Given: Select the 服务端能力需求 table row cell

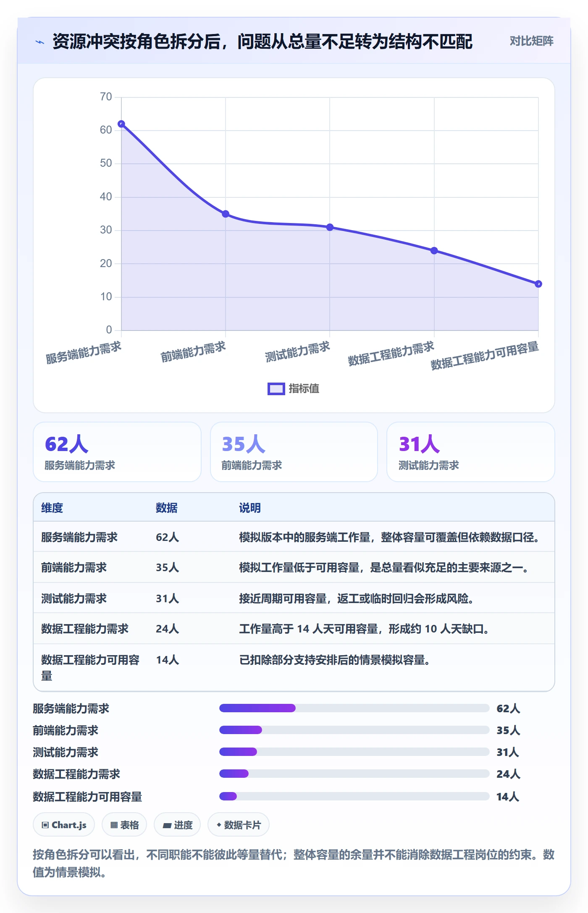Looking at the screenshot, I should (x=79, y=537).
